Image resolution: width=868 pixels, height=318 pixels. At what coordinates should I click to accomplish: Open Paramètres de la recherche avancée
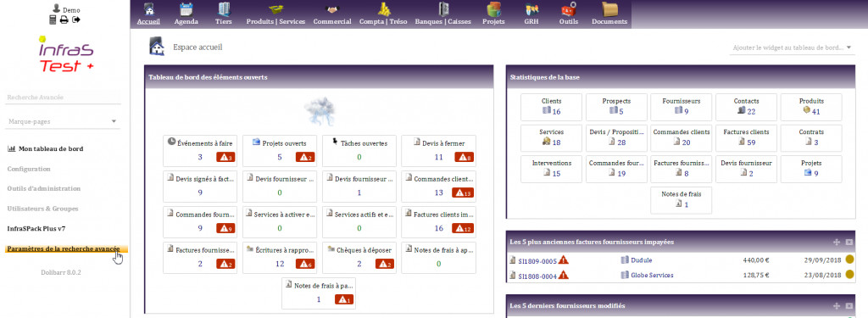pos(63,248)
